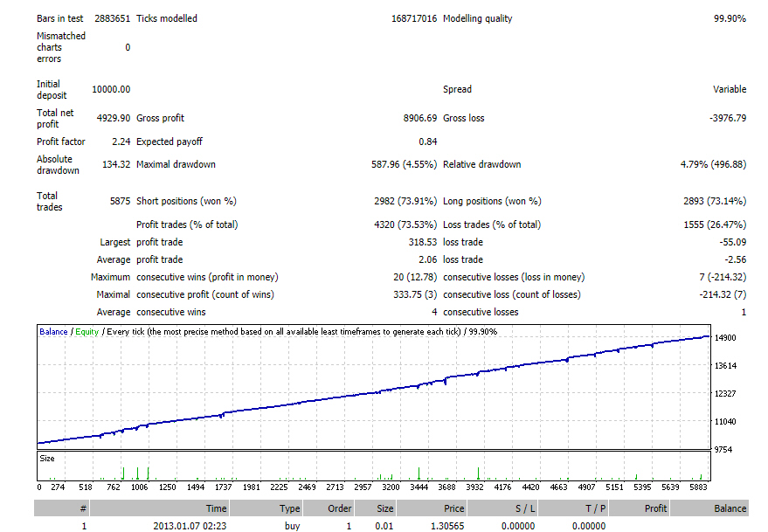
Task: Click the Gross profit value 8906.69
Action: tap(419, 118)
